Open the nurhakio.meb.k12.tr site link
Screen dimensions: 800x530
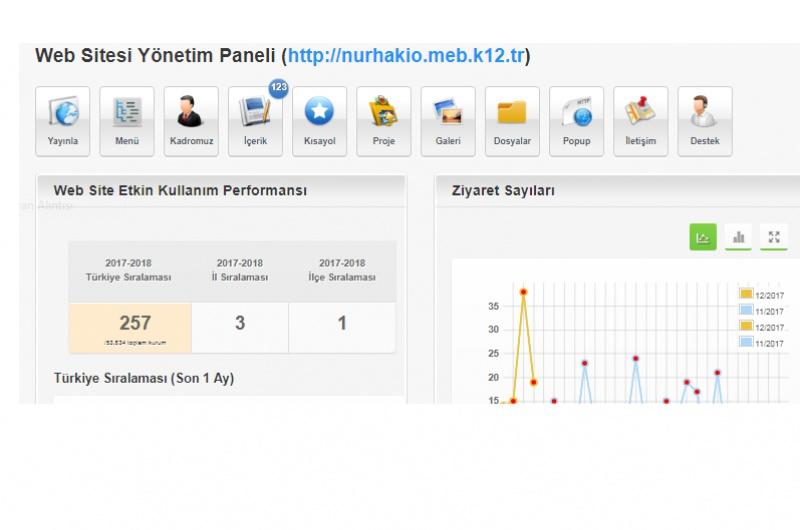407,55
